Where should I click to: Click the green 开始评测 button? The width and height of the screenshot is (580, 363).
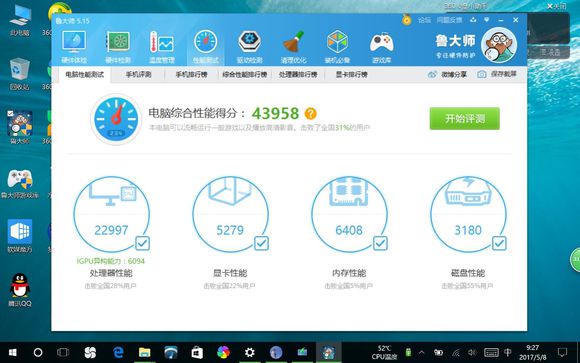[465, 118]
